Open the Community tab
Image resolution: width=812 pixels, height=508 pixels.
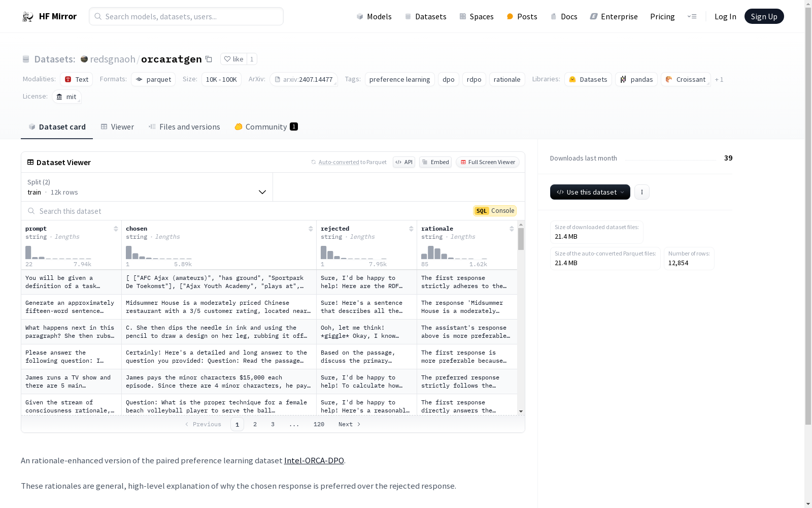(266, 127)
